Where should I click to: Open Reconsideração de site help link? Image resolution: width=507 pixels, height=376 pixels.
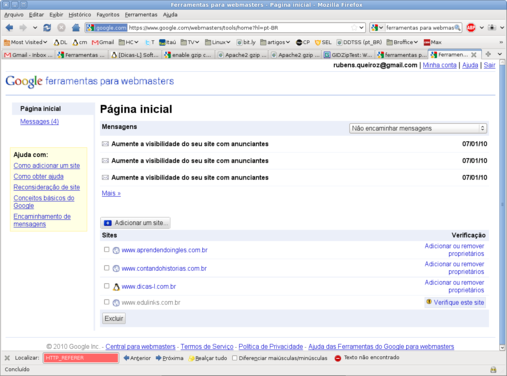(47, 187)
